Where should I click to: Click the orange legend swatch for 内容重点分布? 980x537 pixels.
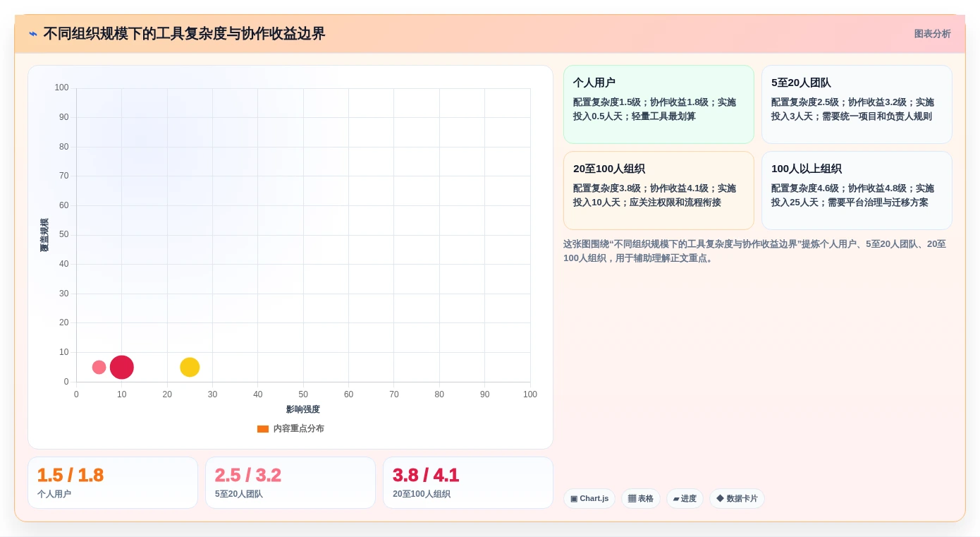point(263,428)
